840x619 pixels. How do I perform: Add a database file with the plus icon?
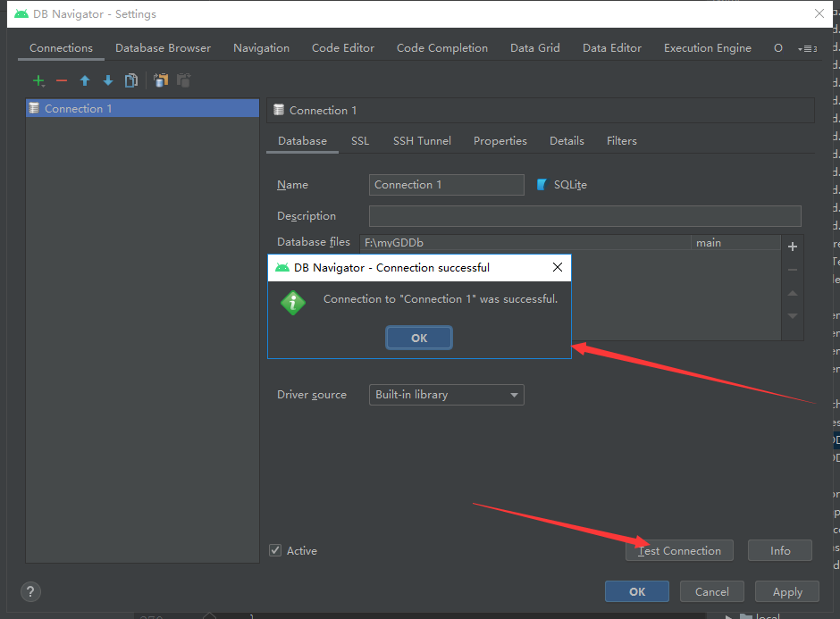coord(792,247)
